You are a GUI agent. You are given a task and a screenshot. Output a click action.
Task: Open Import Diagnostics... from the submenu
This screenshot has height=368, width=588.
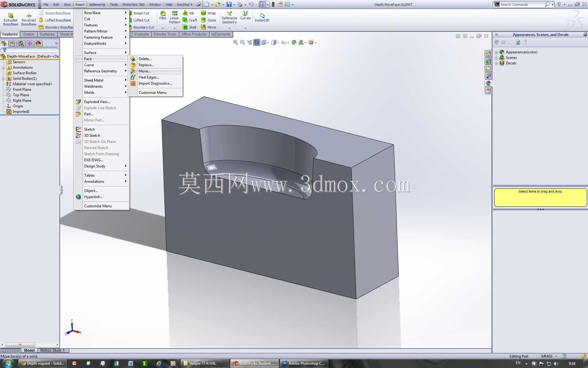[x=156, y=83]
